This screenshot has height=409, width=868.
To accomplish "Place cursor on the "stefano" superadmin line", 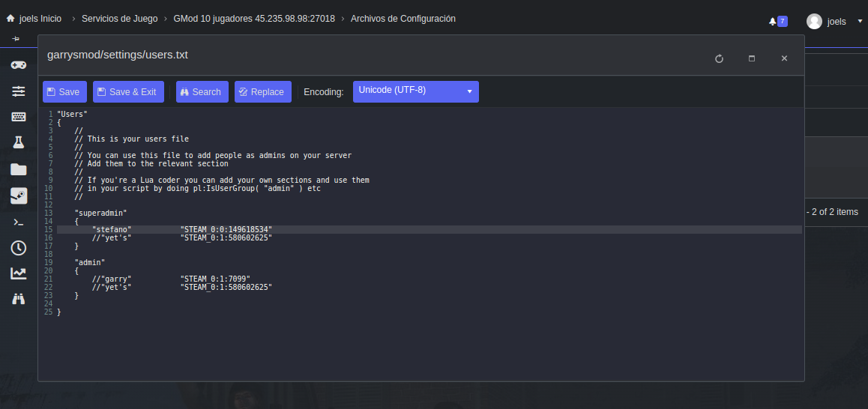I will tap(225, 229).
